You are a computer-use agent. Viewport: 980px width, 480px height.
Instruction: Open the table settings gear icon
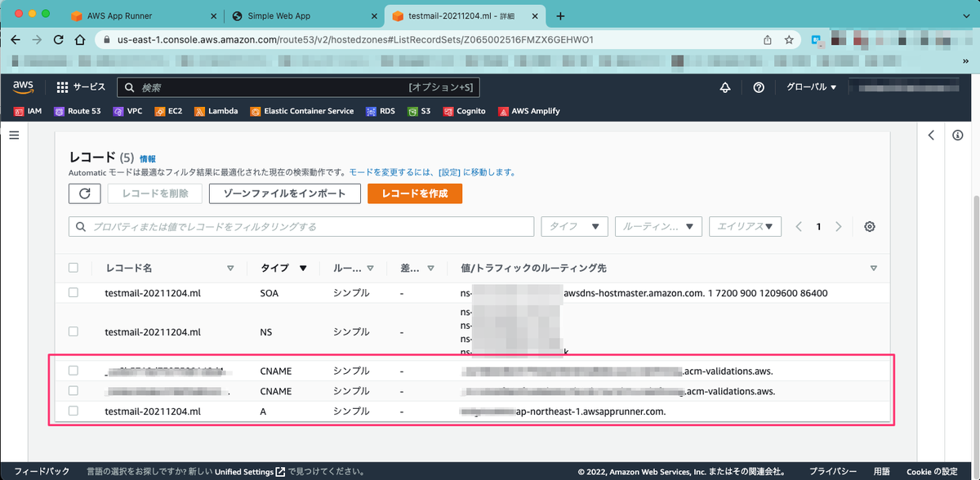(870, 227)
